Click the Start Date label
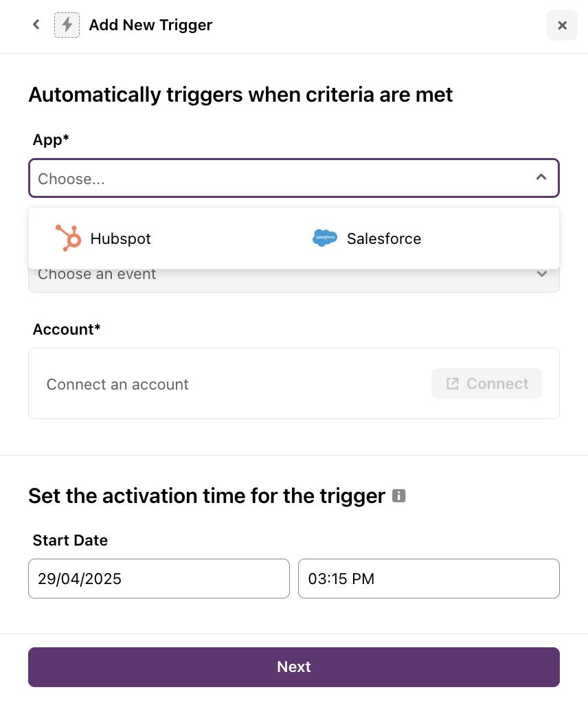Screen dimensions: 588x705 coord(70,540)
